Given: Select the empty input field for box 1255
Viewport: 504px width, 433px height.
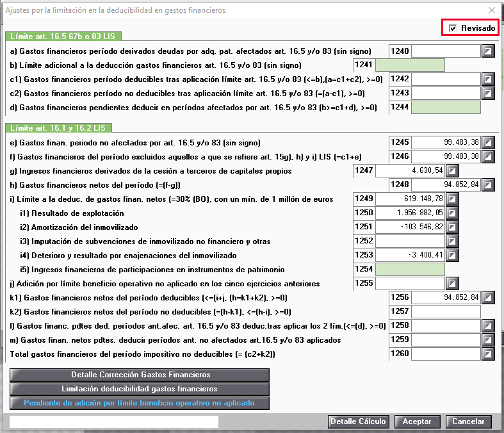Looking at the screenshot, I should coord(410,284).
